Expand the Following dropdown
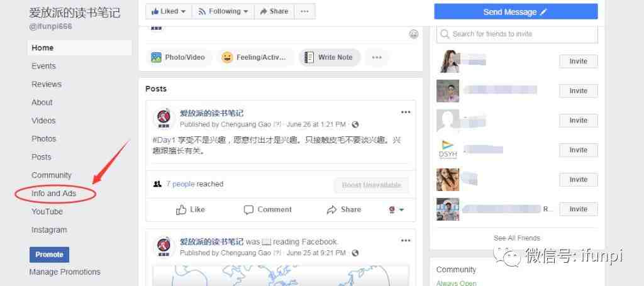Image resolution: width=644 pixels, height=286 pixels. pyautogui.click(x=223, y=11)
